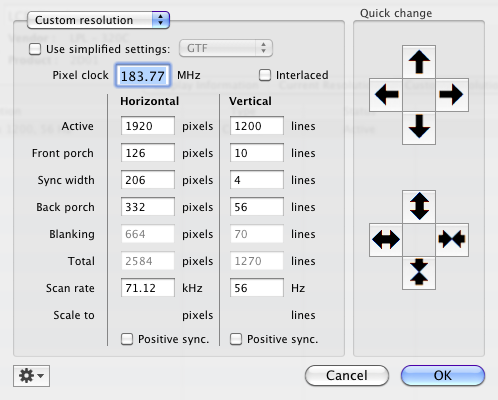This screenshot has width=498, height=400.
Task: Open the GTF simplified settings dropdown
Action: click(226, 48)
